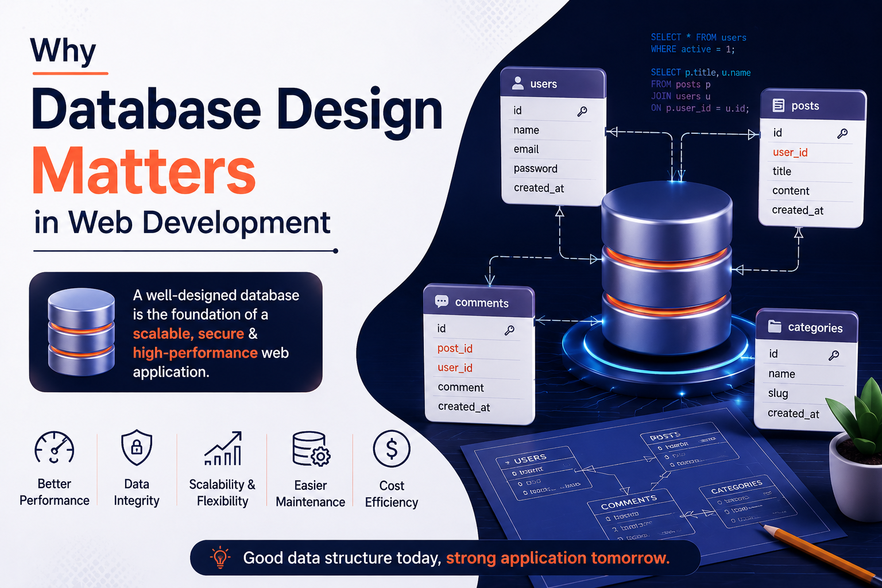Click the 'Database Design' headline

(x=237, y=110)
